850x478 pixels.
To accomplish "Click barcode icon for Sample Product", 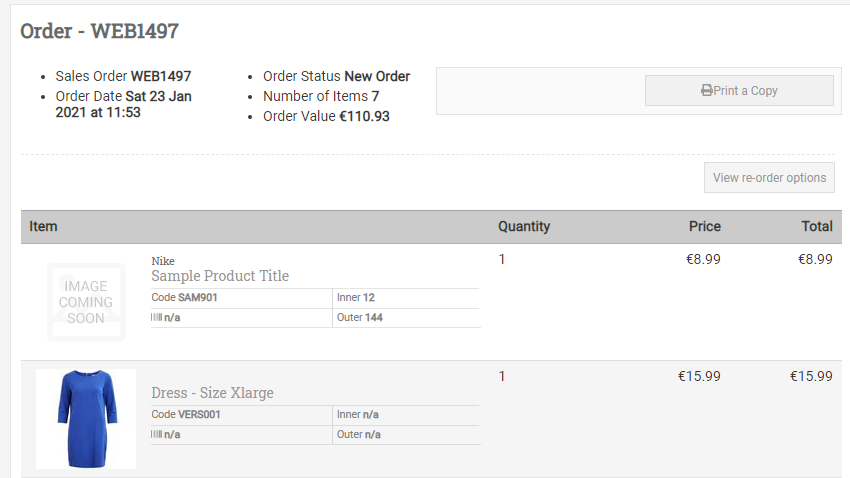I will (156, 317).
